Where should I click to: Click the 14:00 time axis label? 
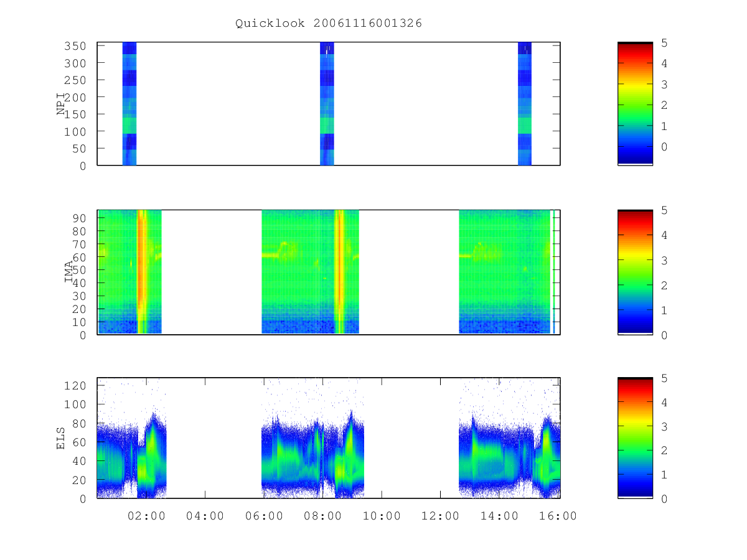(x=499, y=516)
